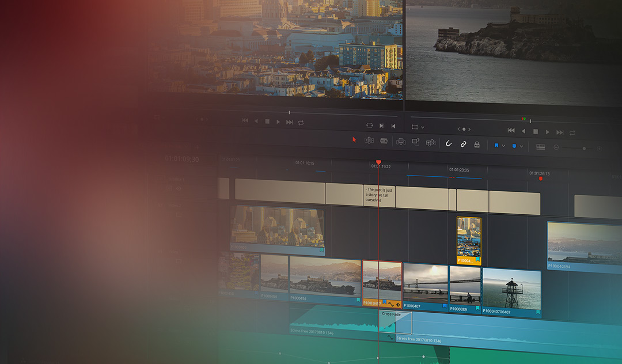Play forward in the source viewer
The image size is (622, 364).
[278, 122]
